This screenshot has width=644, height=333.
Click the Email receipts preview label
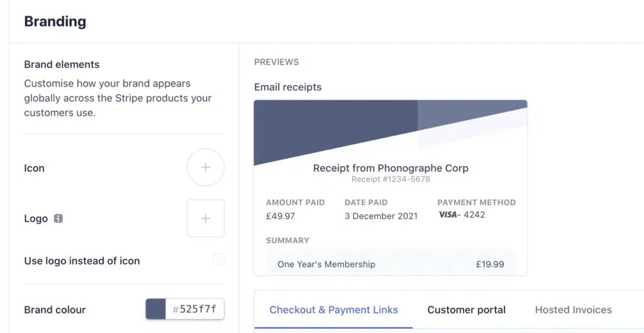[x=287, y=87]
